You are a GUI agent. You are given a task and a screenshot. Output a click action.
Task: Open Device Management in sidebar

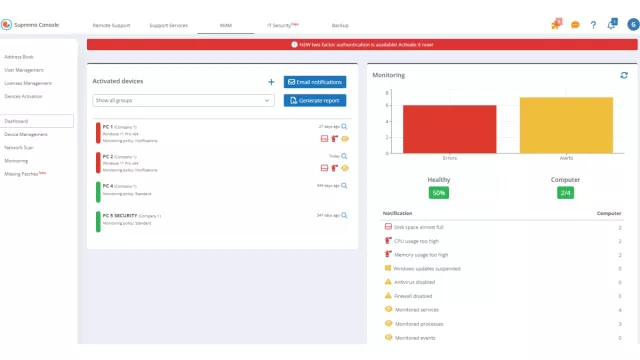coord(26,134)
